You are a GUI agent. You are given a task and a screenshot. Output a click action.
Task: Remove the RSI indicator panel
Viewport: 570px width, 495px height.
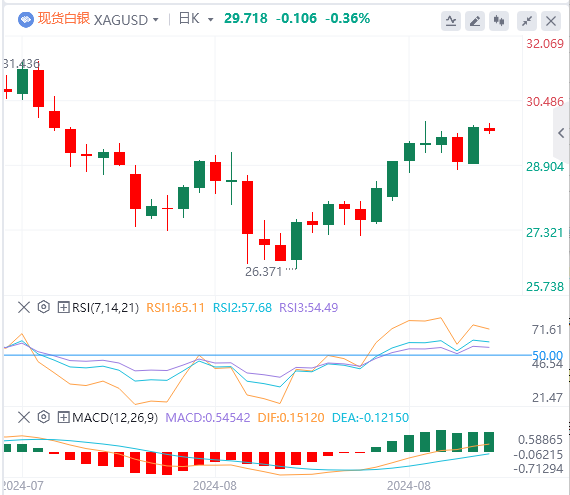pos(24,307)
